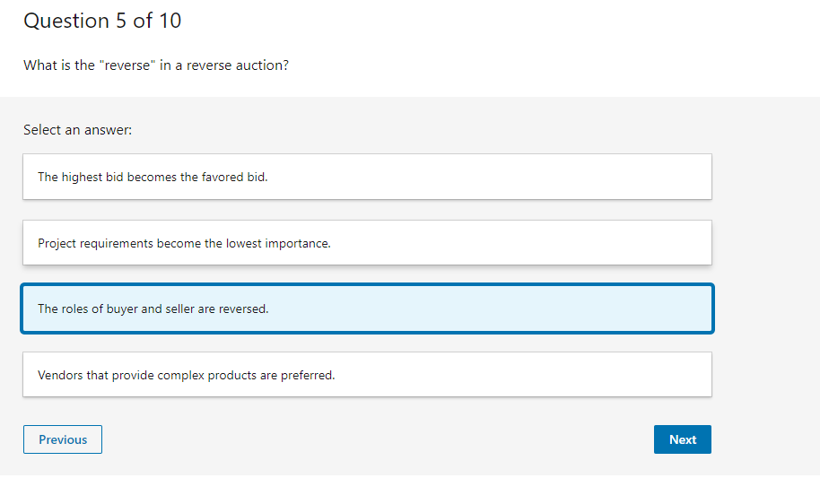Viewport: 820px width, 504px height.
Task: Pick "The roles of buyer and seller are reversed"
Action: pyautogui.click(x=367, y=308)
